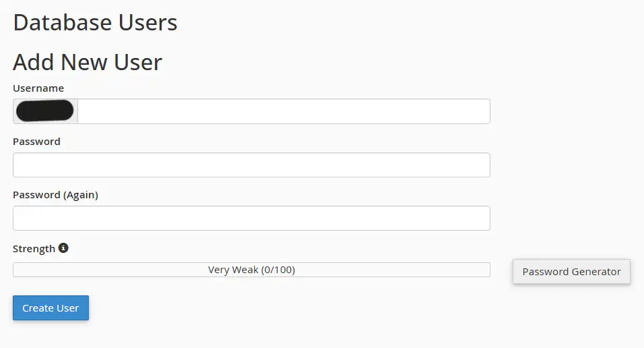This screenshot has width=644, height=348.
Task: Submit the form with the blue Create User button
Action: pos(51,308)
